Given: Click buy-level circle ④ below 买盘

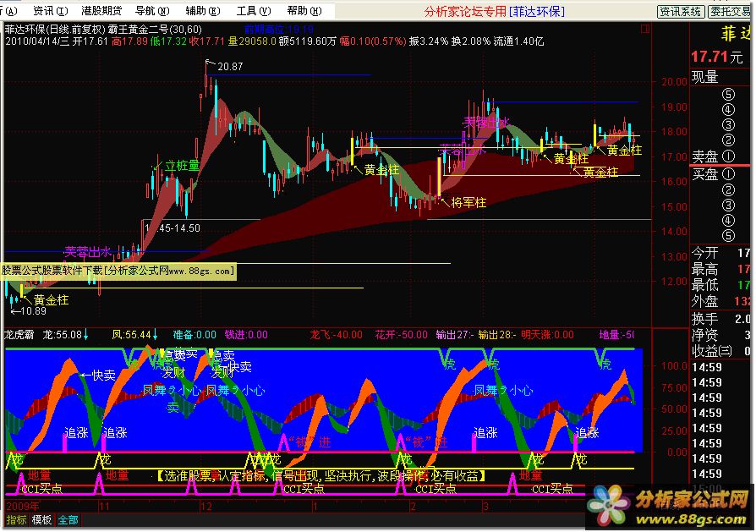Looking at the screenshot, I should [x=728, y=221].
